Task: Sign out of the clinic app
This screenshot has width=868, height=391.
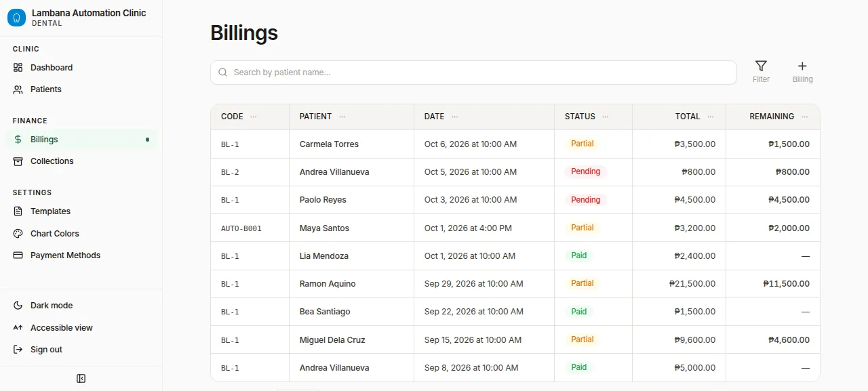Action: tap(81, 350)
